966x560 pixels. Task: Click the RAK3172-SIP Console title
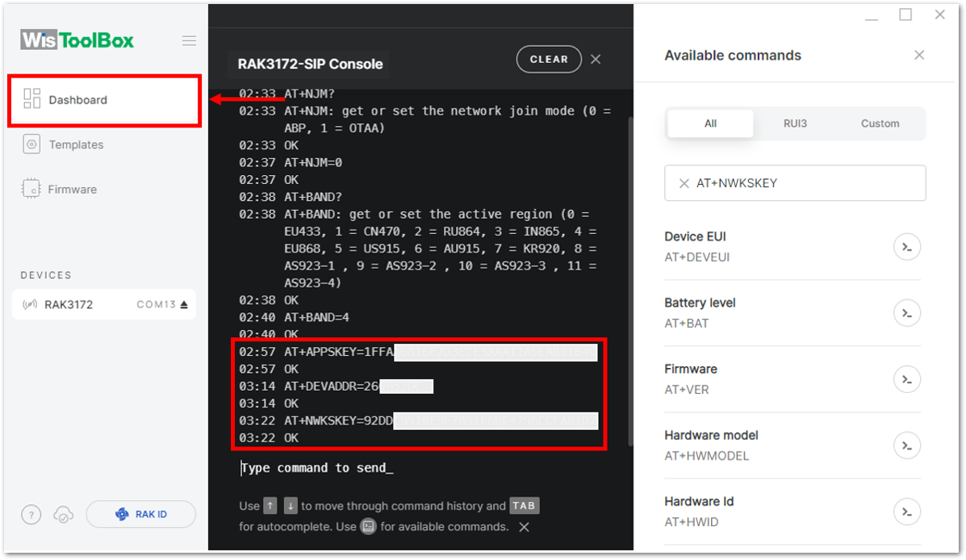coord(310,64)
